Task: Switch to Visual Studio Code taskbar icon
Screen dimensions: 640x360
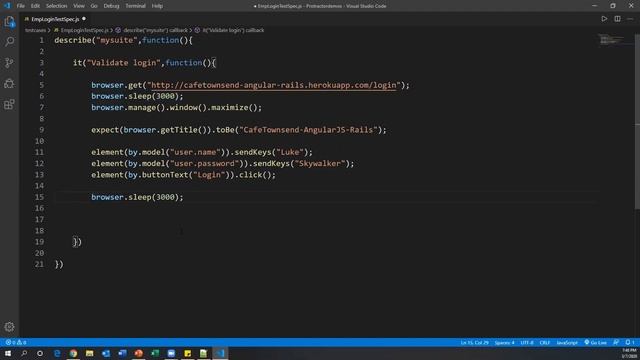Action: point(220,353)
